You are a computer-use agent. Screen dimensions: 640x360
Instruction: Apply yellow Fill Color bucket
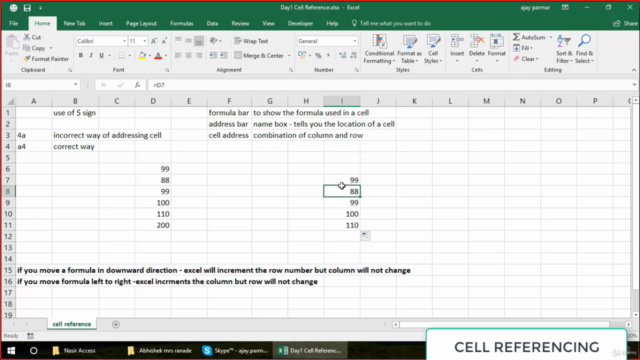142,56
